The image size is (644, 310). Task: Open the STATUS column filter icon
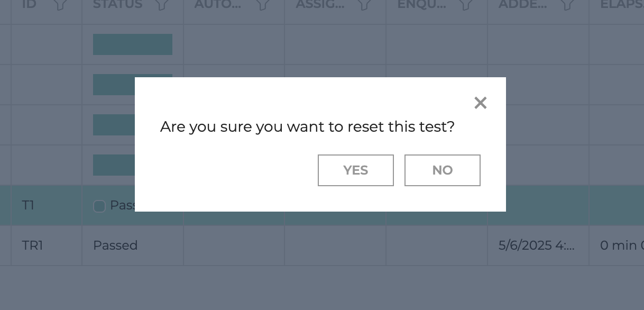(x=161, y=5)
